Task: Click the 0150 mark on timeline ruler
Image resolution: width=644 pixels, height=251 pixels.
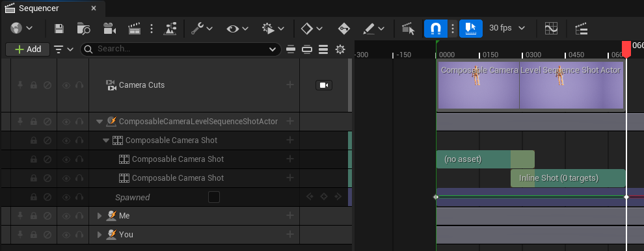Action: 490,55
